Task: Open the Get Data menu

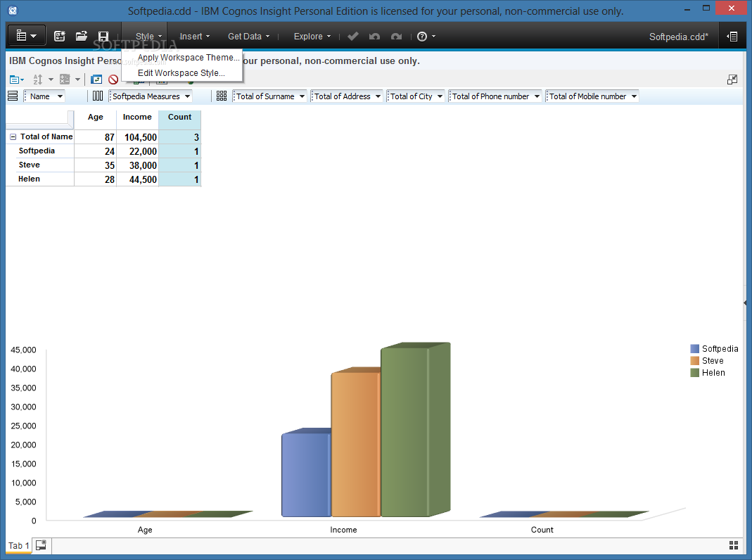Action: click(248, 37)
